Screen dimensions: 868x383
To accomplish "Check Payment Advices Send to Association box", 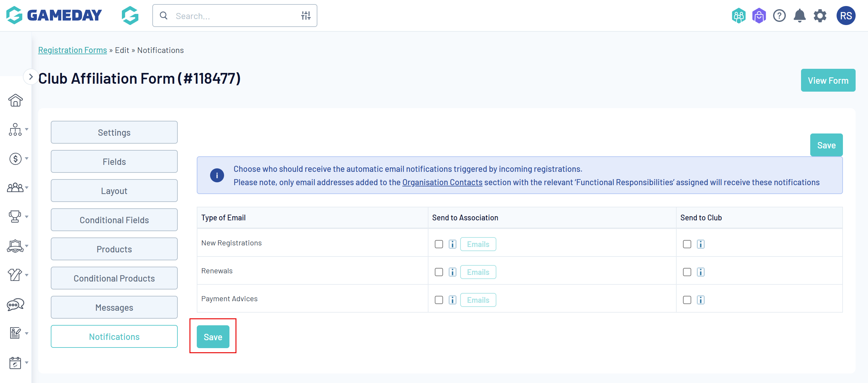I will [439, 300].
